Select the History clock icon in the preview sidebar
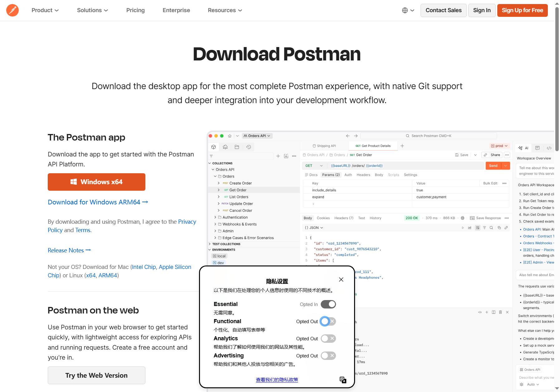560x392 pixels. 249,147
